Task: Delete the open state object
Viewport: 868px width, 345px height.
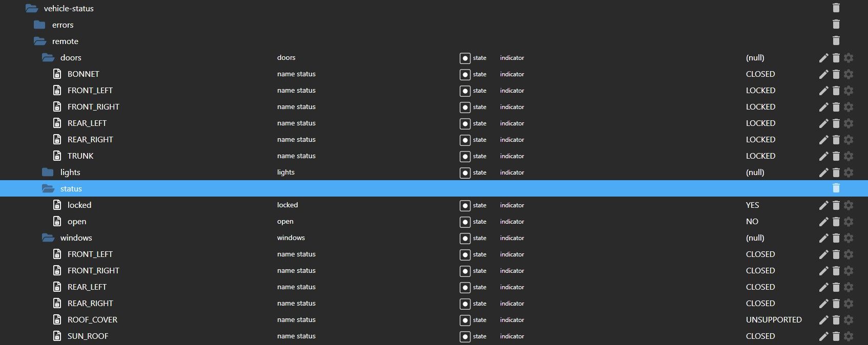Action: coord(836,222)
